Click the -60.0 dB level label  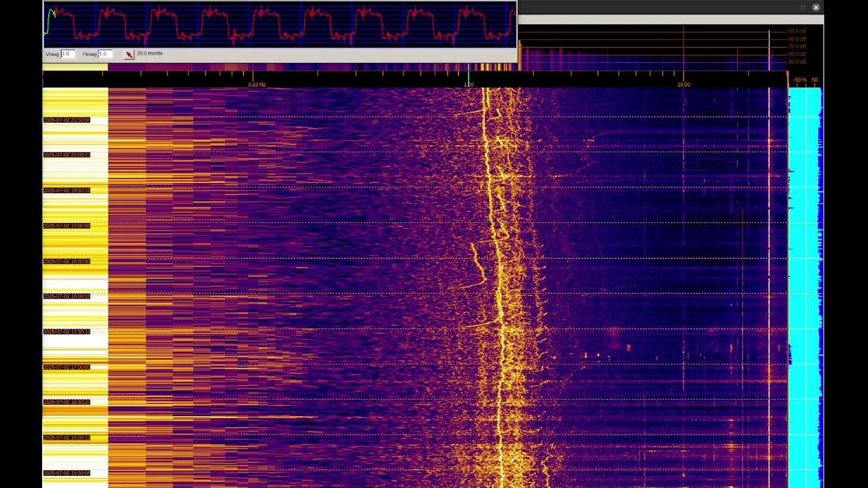797,39
